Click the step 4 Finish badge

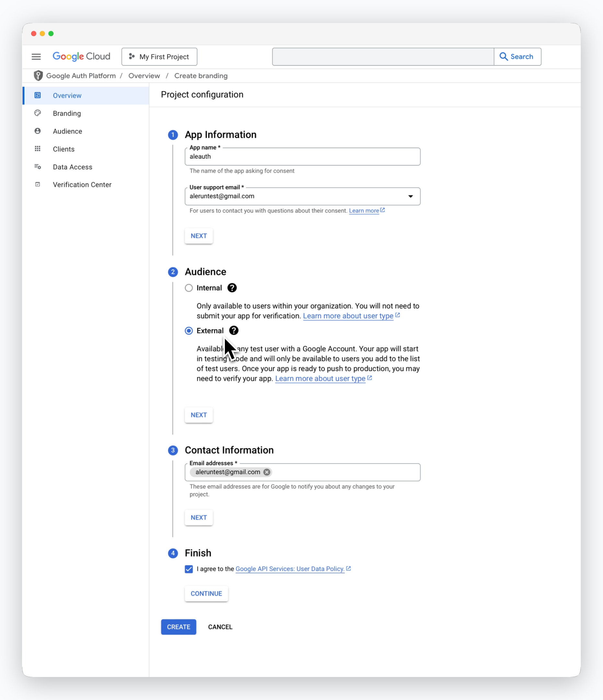(x=173, y=553)
